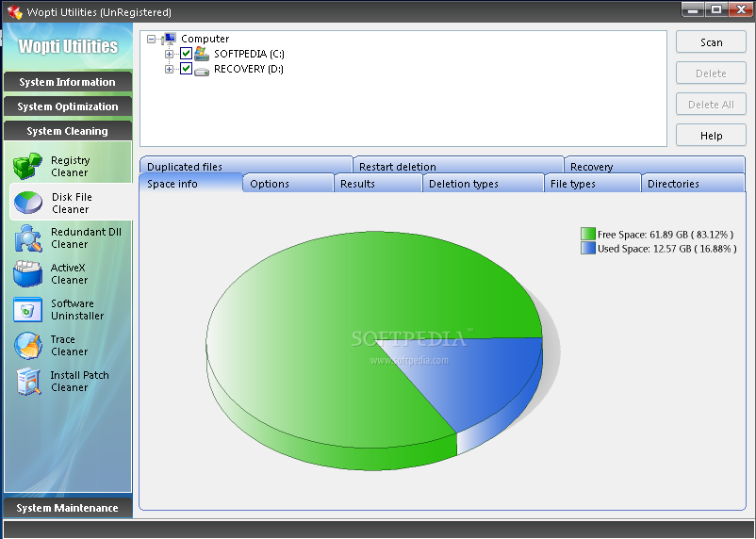Select the Computer label in drive tree
The width and height of the screenshot is (756, 539).
click(205, 39)
